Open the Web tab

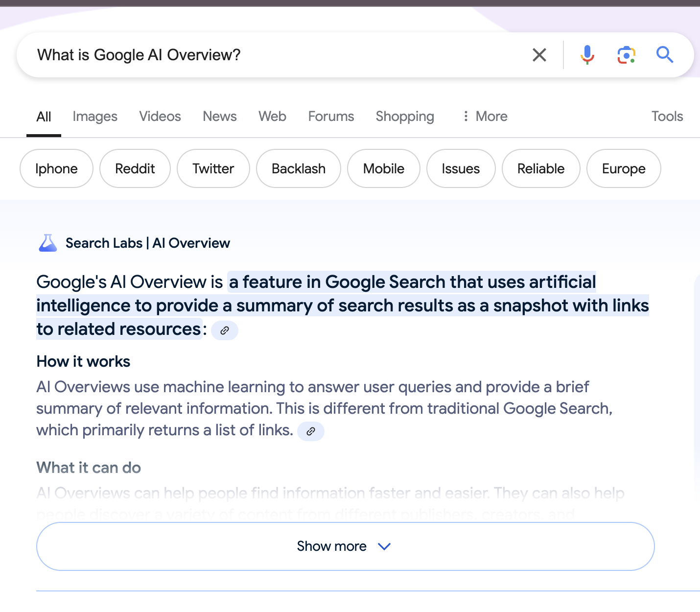272,117
